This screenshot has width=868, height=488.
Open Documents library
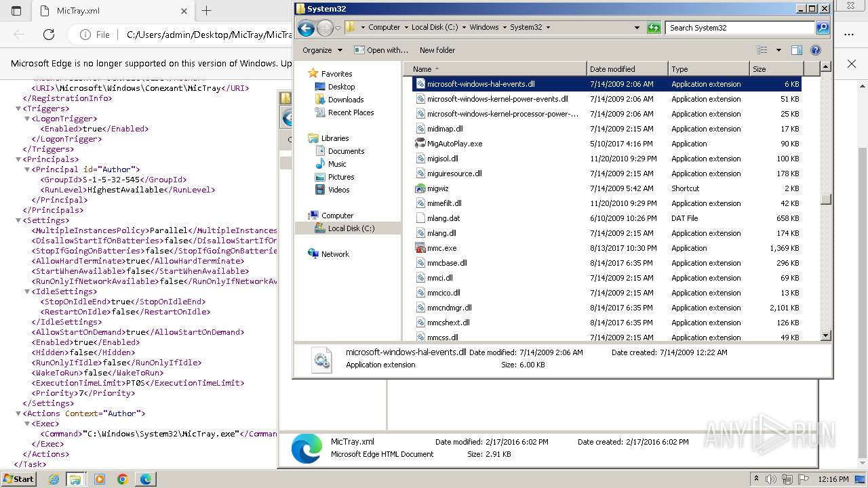[x=346, y=151]
